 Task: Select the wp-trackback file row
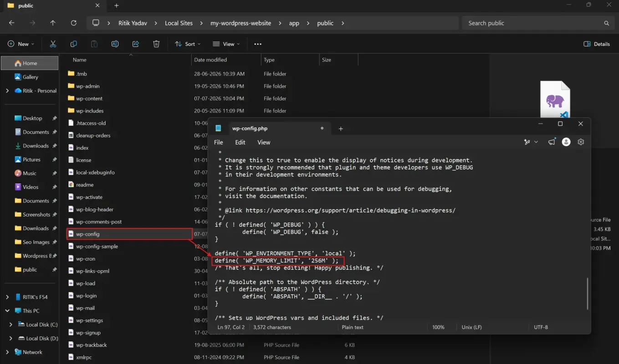point(212,345)
